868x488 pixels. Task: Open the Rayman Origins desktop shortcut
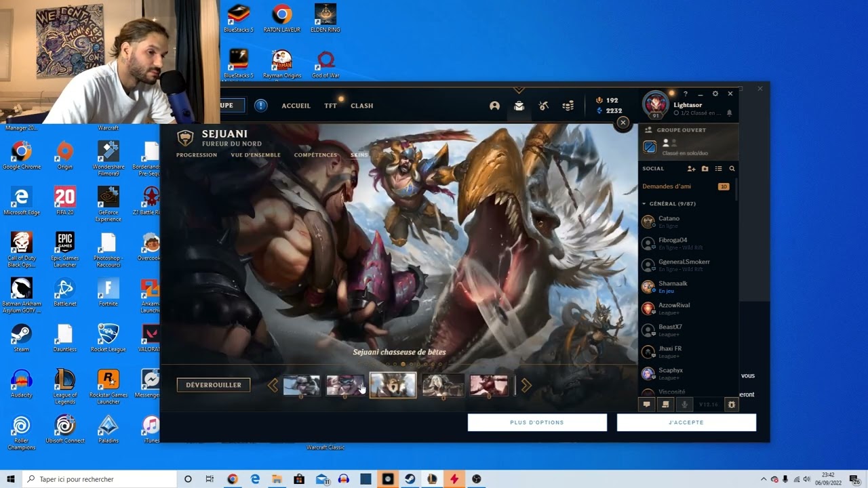pyautogui.click(x=281, y=64)
